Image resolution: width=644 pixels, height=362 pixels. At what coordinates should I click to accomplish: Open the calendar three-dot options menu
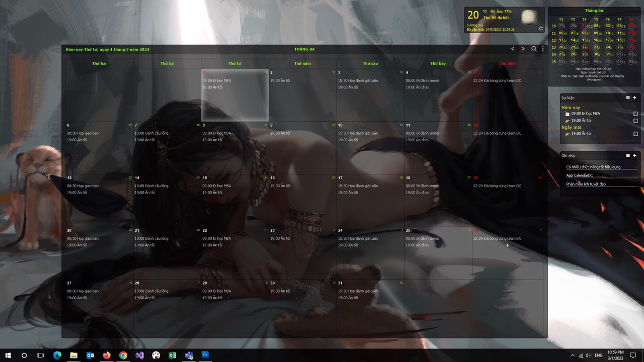[x=543, y=49]
